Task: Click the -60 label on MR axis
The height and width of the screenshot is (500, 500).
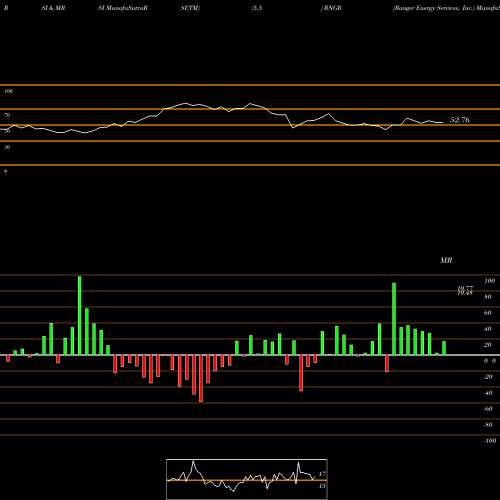Action: point(488,409)
